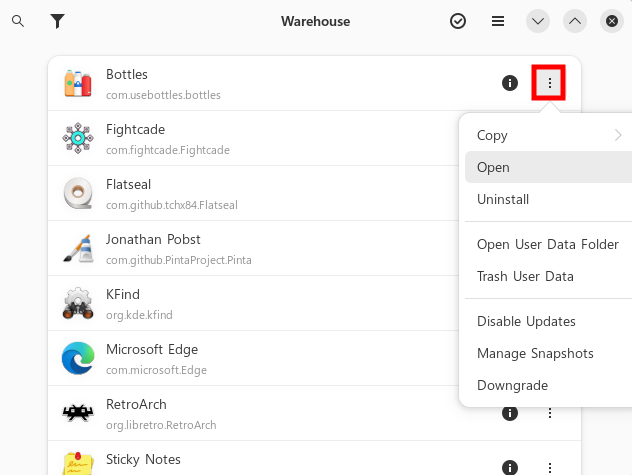The image size is (632, 475).
Task: Show info for RetroArch
Action: 510,413
